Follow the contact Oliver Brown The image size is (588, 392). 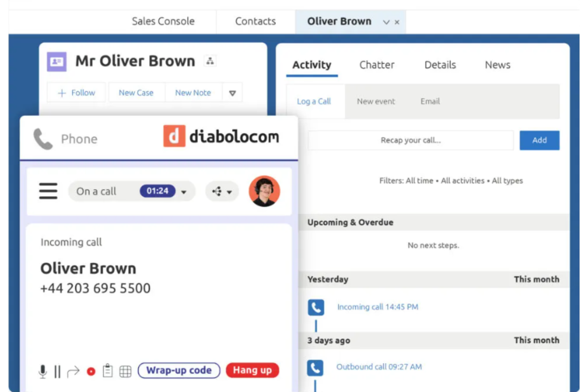point(76,92)
